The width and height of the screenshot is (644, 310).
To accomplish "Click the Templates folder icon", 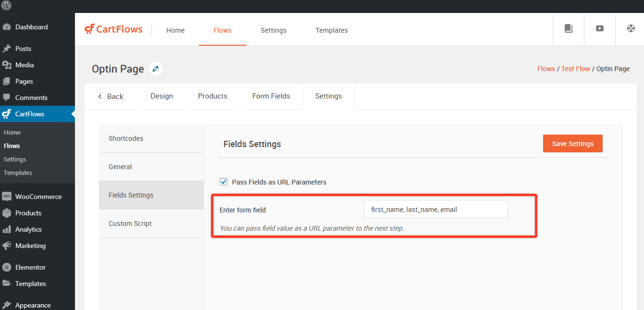I will (x=7, y=284).
